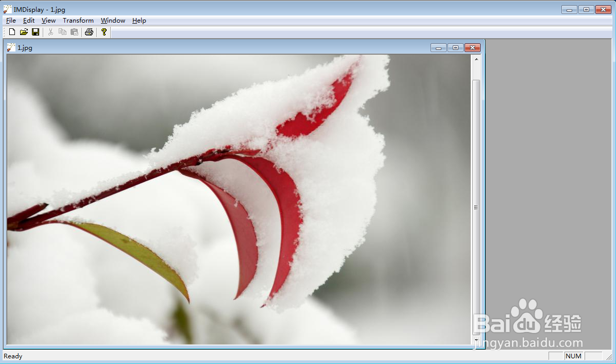Click the Paste clipboard icon

point(74,32)
